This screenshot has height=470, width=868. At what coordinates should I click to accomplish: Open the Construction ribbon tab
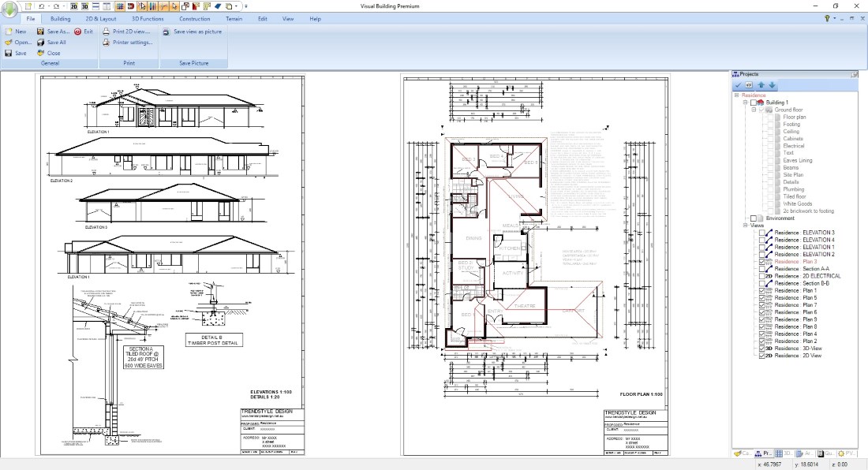click(x=194, y=18)
